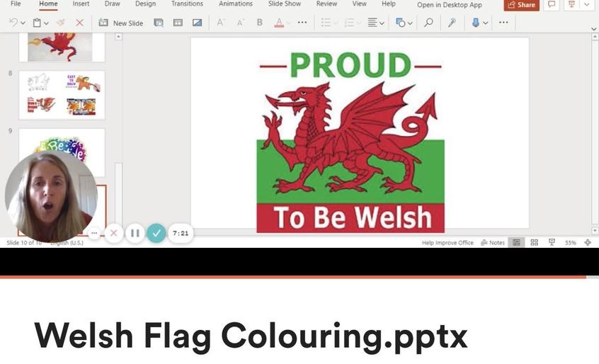
Task: Click the Designer picture icon
Action: click(197, 23)
